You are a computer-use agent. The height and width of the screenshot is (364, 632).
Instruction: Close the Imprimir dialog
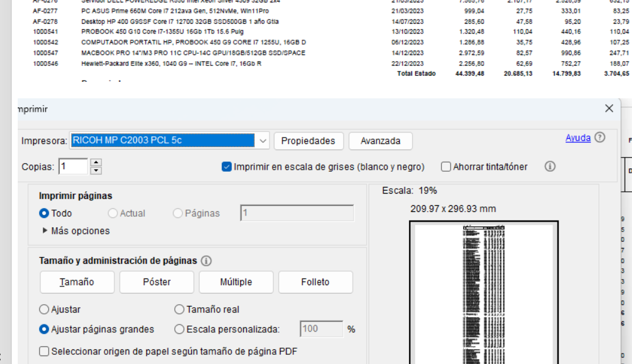(x=609, y=109)
